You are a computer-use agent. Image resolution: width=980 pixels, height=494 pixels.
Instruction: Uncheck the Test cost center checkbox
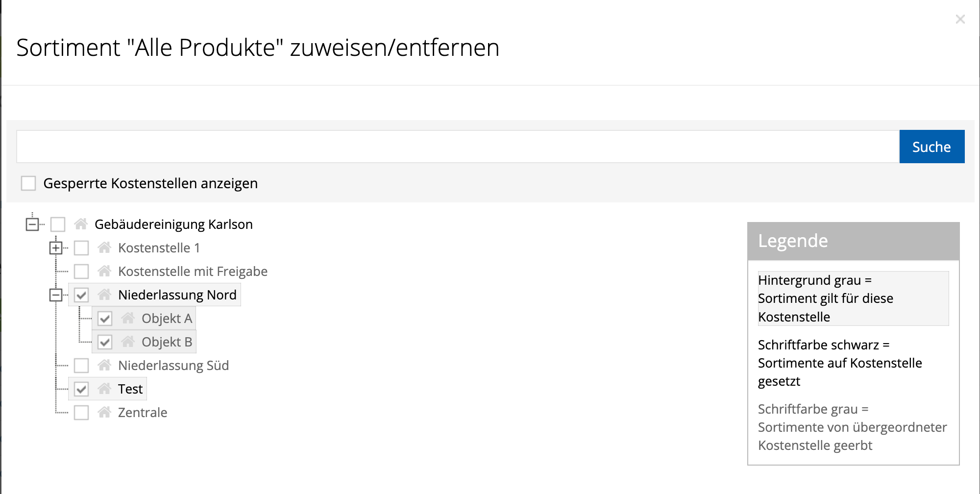click(81, 389)
